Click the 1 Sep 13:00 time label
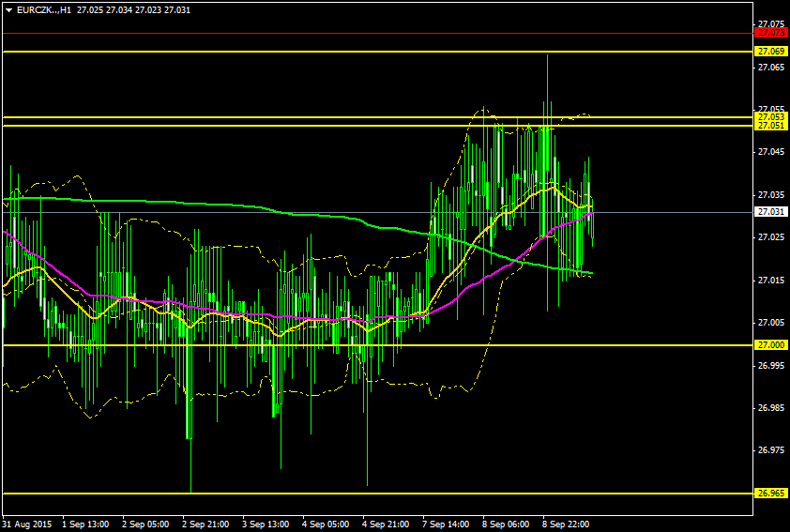This screenshot has width=790, height=532. coord(85,524)
